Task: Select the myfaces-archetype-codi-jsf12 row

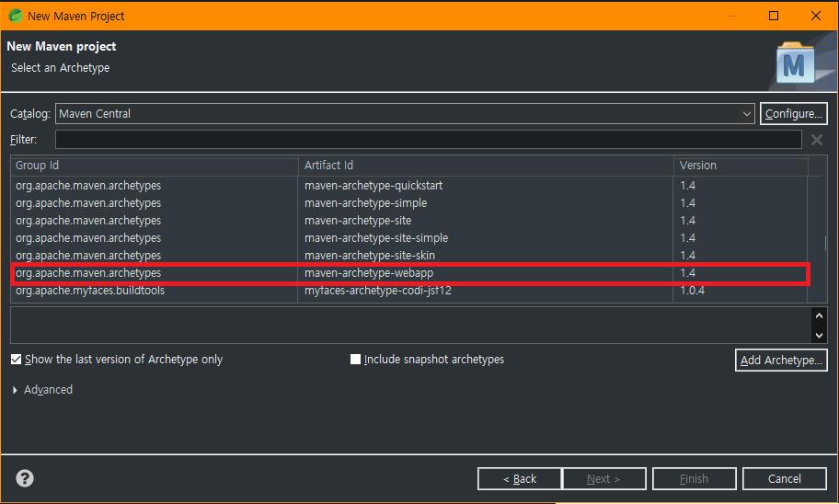Action: click(x=408, y=291)
